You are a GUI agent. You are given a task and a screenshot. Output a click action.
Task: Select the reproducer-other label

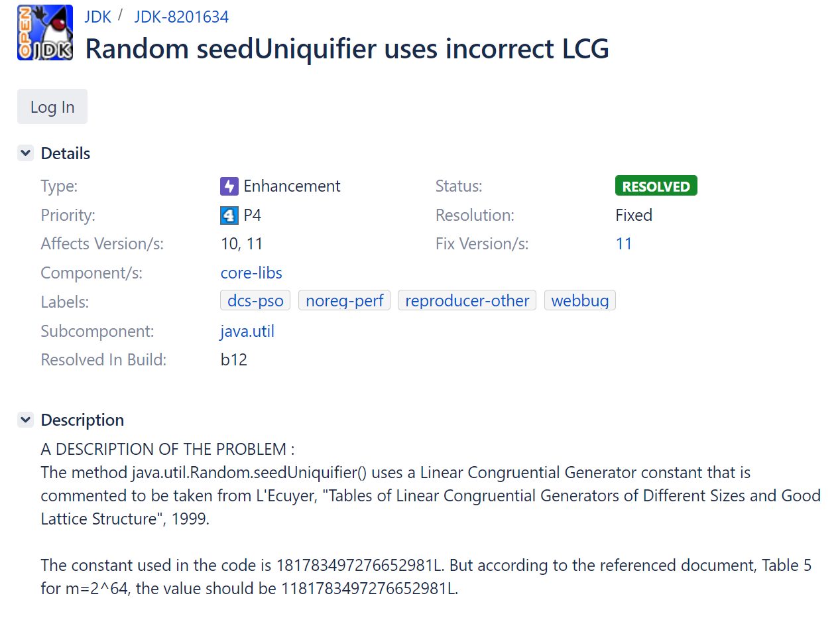[x=467, y=301]
